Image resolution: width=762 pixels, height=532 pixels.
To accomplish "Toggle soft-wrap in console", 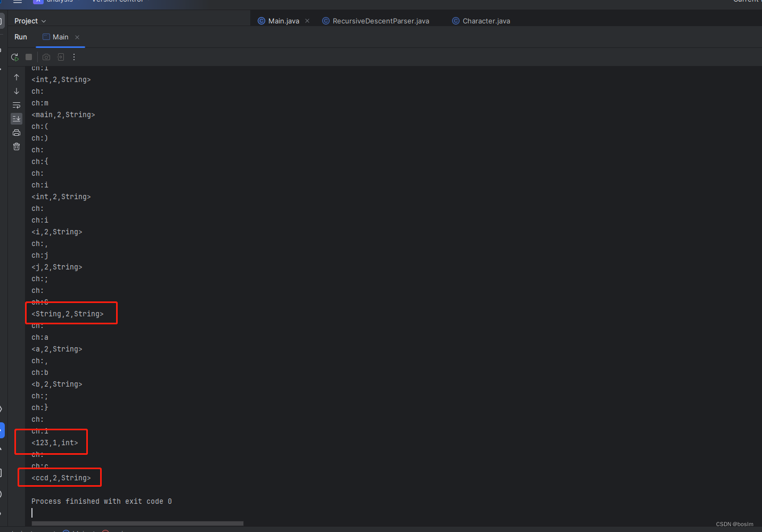I will click(17, 105).
